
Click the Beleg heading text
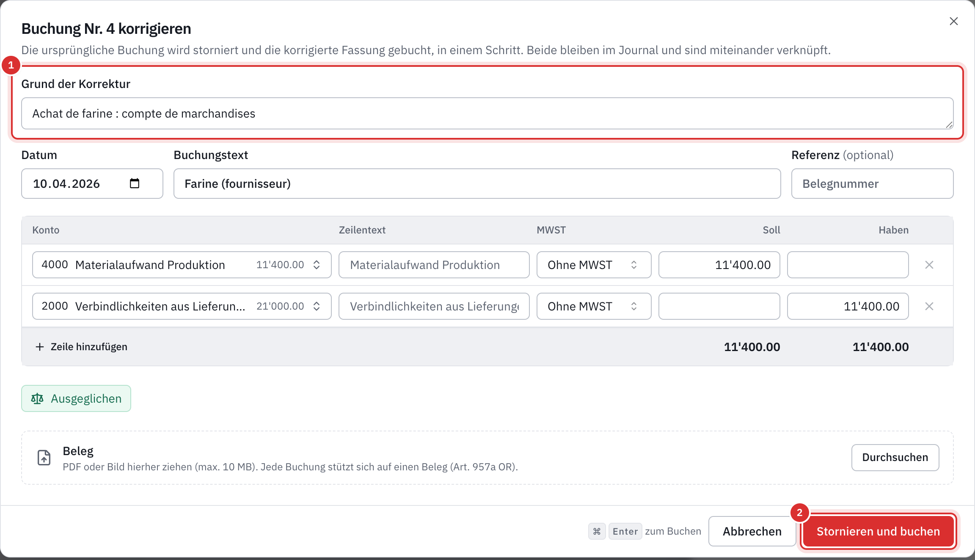78,451
